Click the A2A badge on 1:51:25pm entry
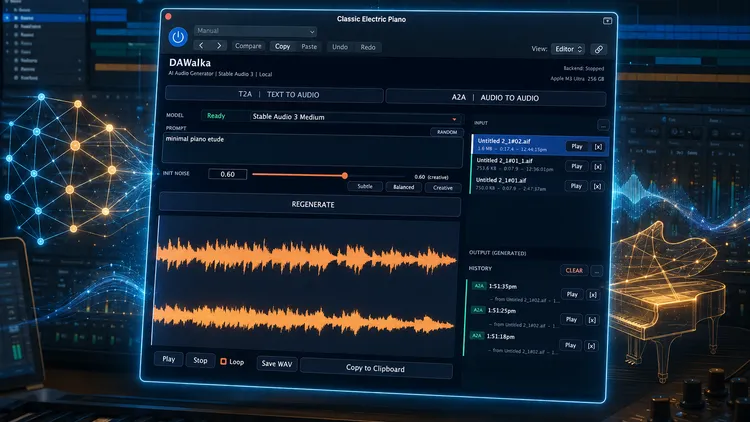Viewport: 750px width, 422px height. pos(478,310)
